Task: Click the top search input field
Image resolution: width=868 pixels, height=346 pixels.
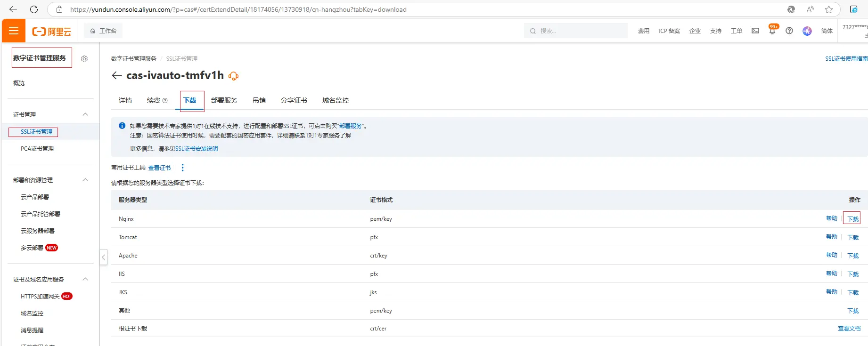Action: pos(580,31)
